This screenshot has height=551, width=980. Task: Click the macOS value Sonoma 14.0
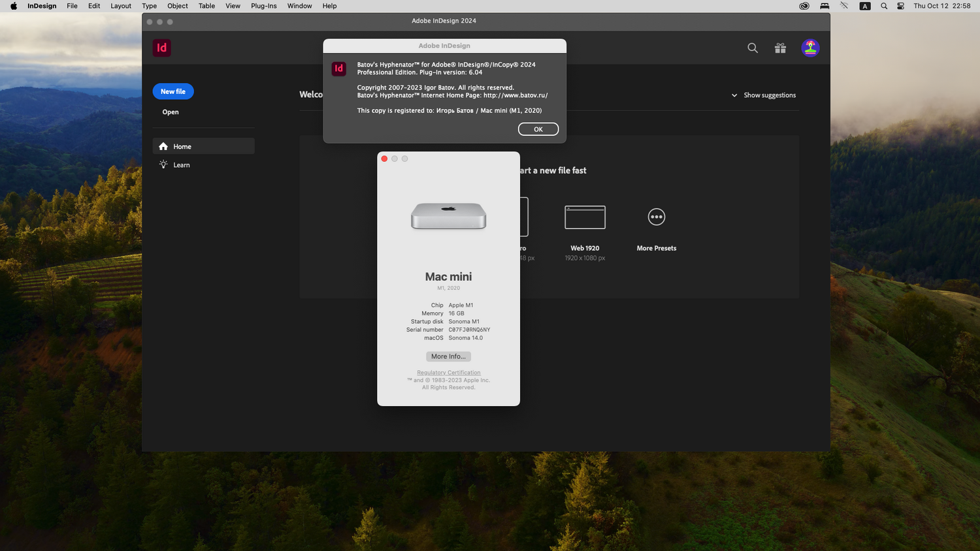click(466, 338)
